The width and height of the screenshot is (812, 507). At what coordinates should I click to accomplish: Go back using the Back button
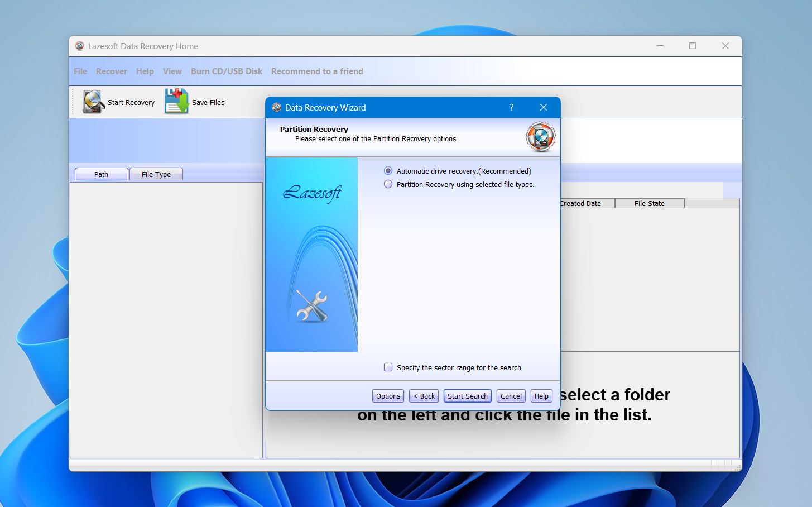tap(423, 395)
